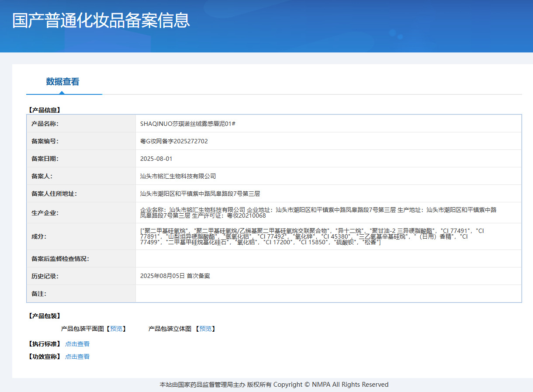The width and height of the screenshot is (533, 392).
Task: Click the 【产品信息】 section heading
Action: 44,110
